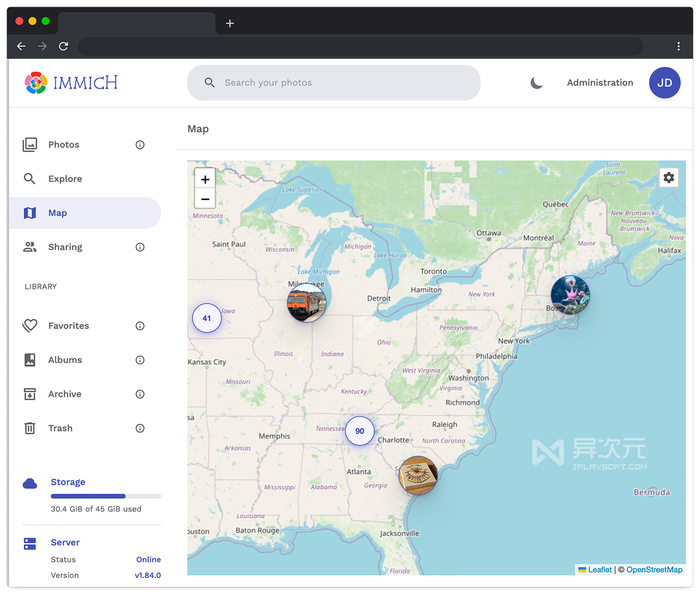Open info icon next to Photos

pos(140,145)
